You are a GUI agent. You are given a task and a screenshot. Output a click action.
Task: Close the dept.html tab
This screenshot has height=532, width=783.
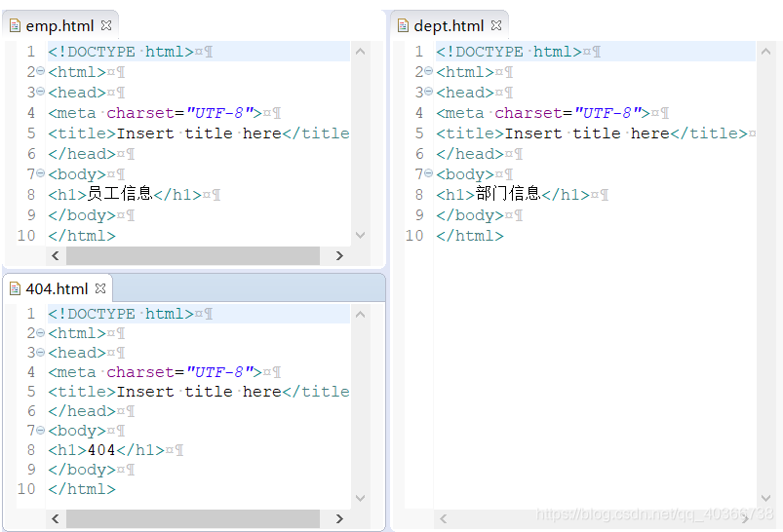pos(496,25)
